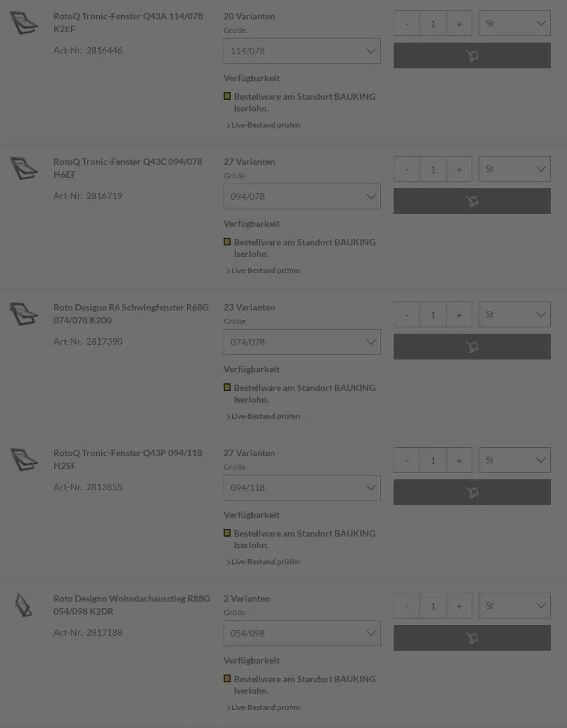This screenshot has height=728, width=567.
Task: Expand size dropdown showing 054/098
Action: tap(302, 633)
